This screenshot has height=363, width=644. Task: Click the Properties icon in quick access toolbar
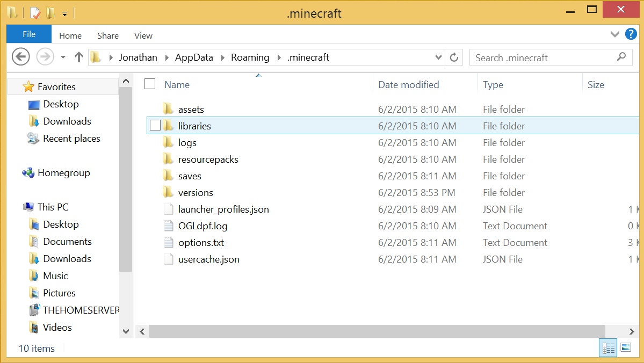35,13
